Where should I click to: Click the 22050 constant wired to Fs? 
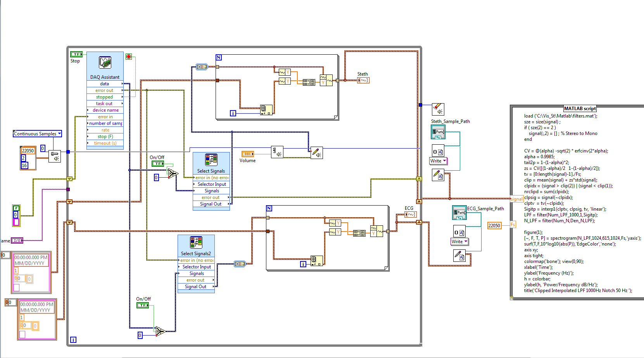pos(494,225)
